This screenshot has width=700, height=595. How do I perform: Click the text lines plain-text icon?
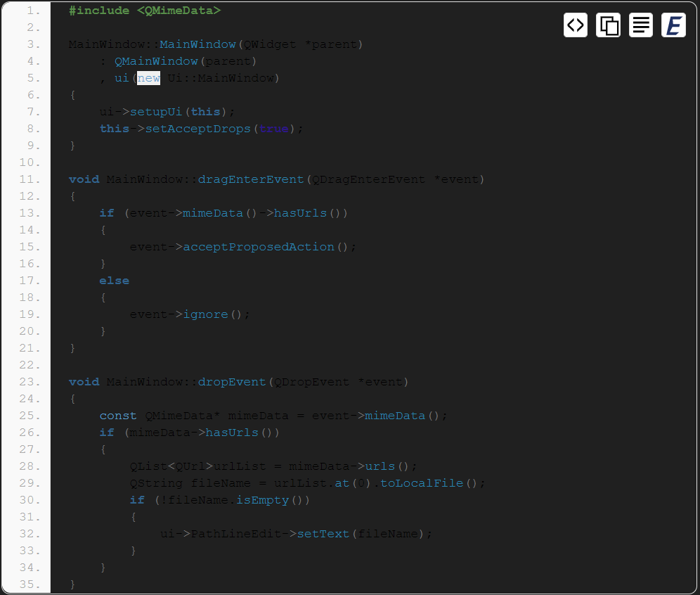tap(640, 25)
